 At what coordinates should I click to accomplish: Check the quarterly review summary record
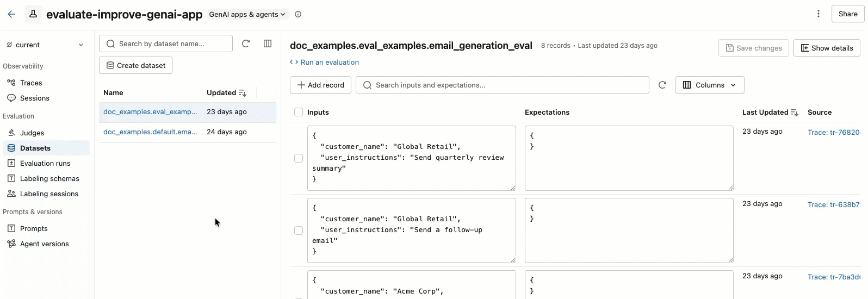pyautogui.click(x=299, y=158)
